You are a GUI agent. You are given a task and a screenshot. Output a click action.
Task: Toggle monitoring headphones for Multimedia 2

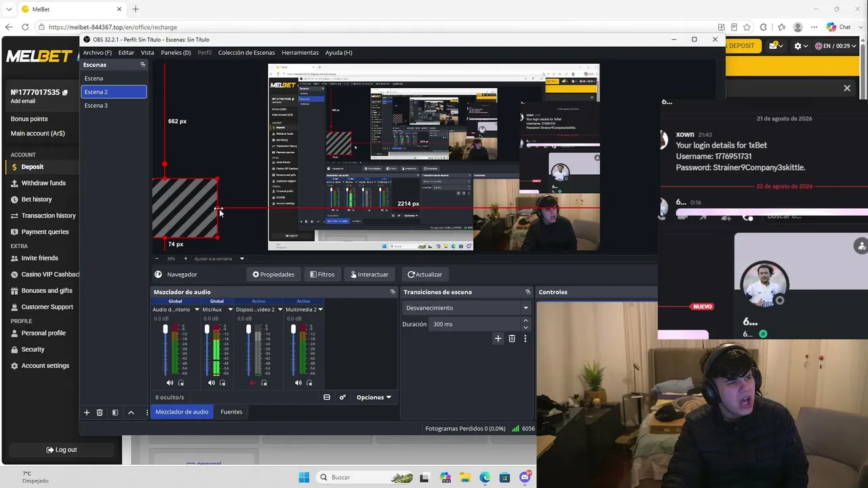pyautogui.click(x=309, y=383)
